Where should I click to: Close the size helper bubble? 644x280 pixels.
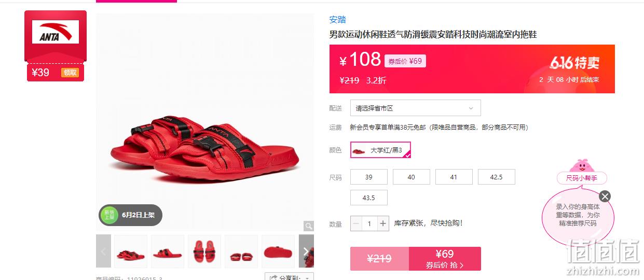605,197
